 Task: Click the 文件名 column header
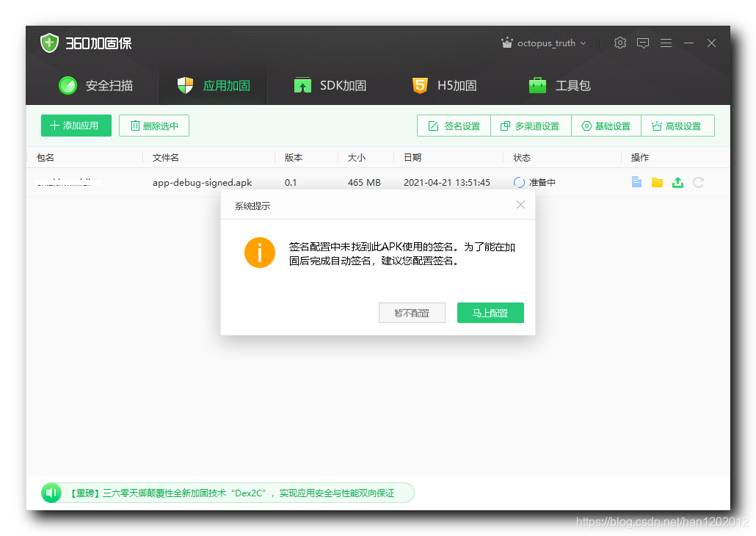165,157
